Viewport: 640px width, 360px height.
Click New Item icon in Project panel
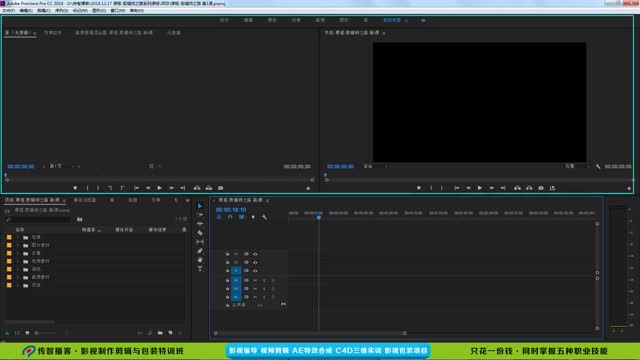(170, 333)
